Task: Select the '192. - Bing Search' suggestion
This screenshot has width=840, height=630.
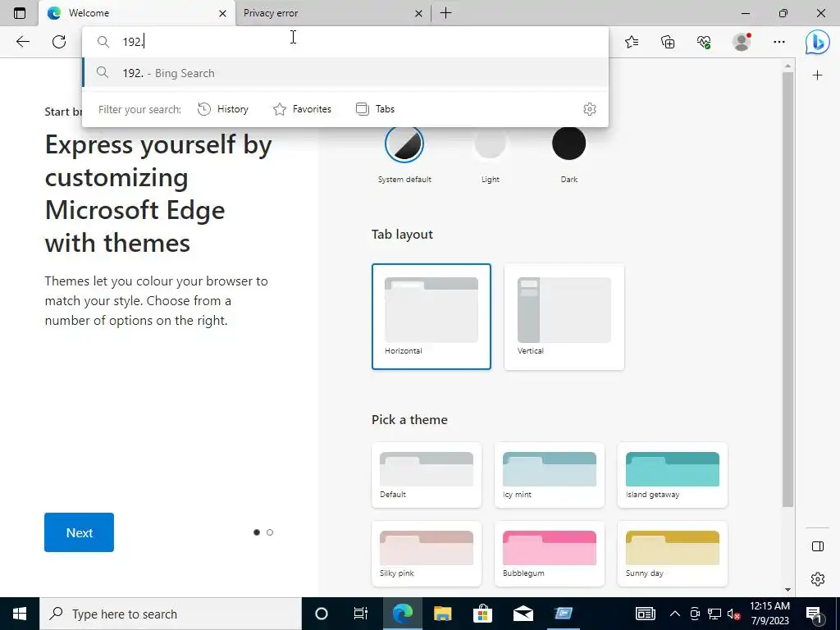Action: tap(345, 73)
